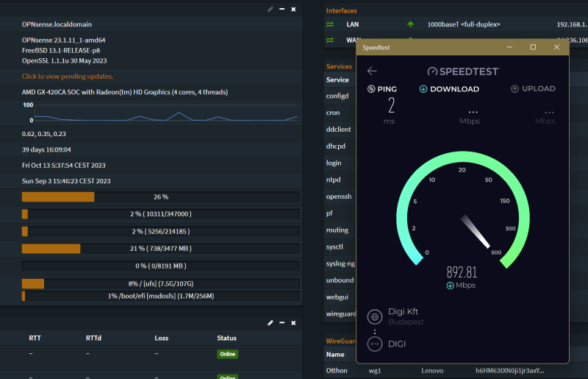
Task: Click the unbound service row
Action: (340, 280)
